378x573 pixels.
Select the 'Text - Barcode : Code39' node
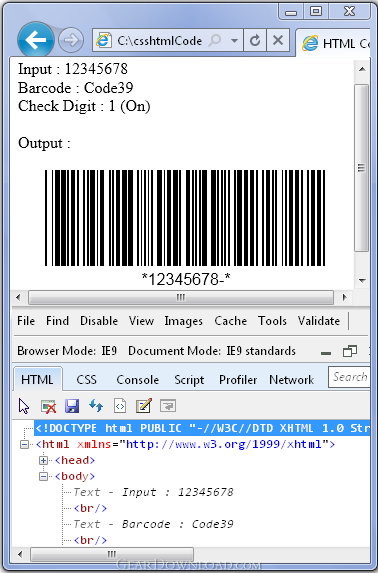pyautogui.click(x=153, y=524)
